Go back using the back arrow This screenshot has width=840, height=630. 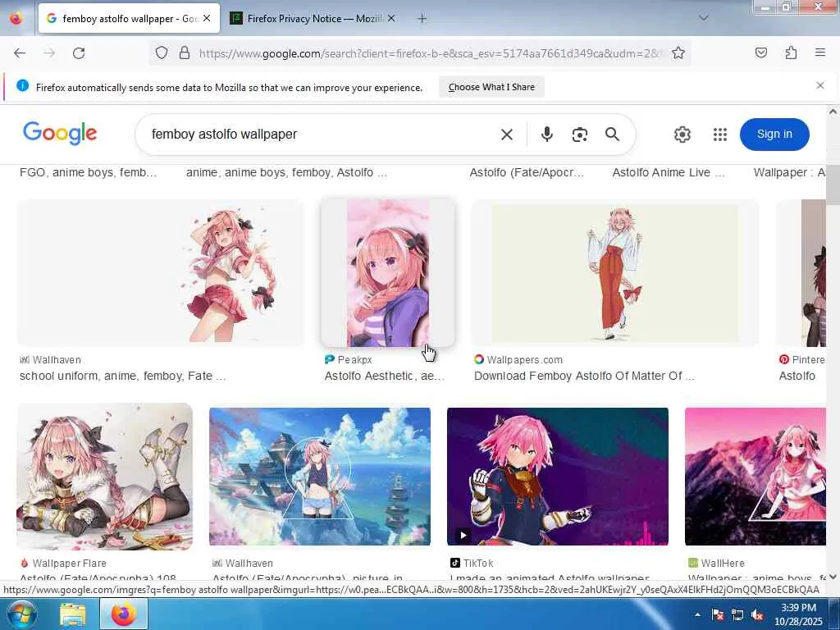point(20,53)
